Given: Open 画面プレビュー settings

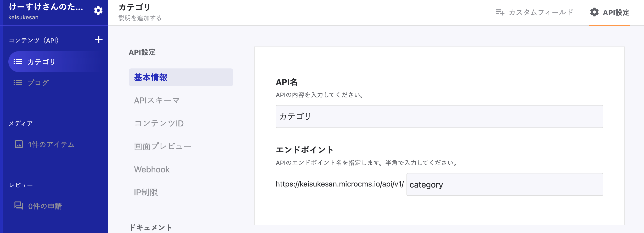Looking at the screenshot, I should click(162, 146).
